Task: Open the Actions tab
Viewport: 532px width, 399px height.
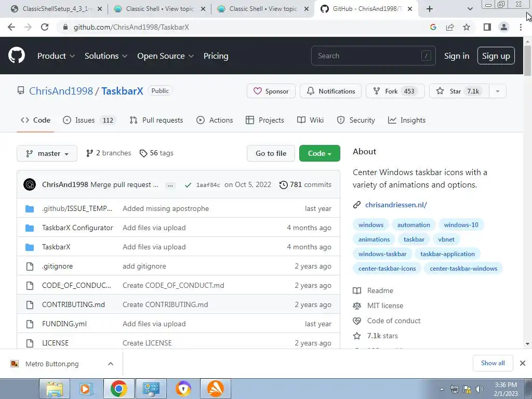Action: coord(215,120)
